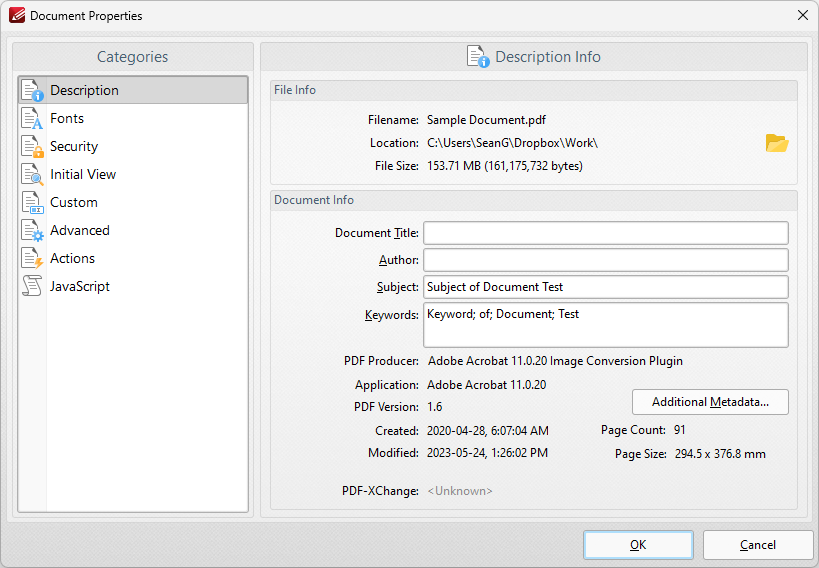The image size is (819, 568).
Task: Click the File Size label
Action: click(397, 166)
